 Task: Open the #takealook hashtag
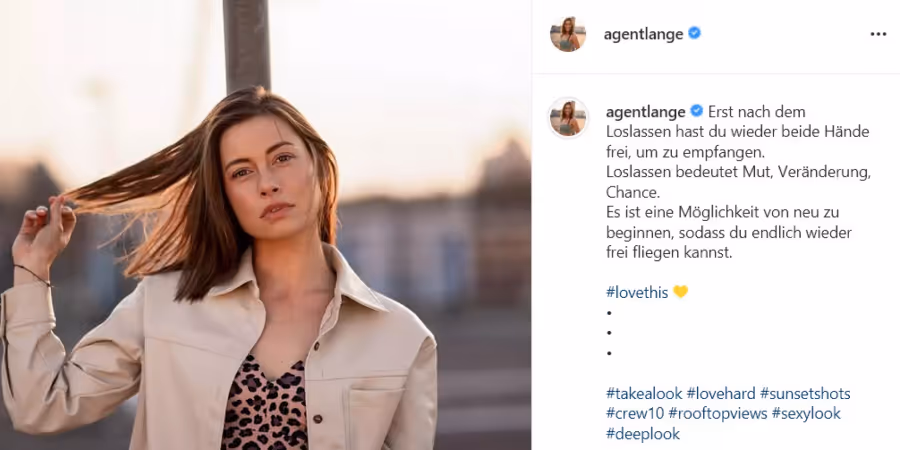pos(644,394)
